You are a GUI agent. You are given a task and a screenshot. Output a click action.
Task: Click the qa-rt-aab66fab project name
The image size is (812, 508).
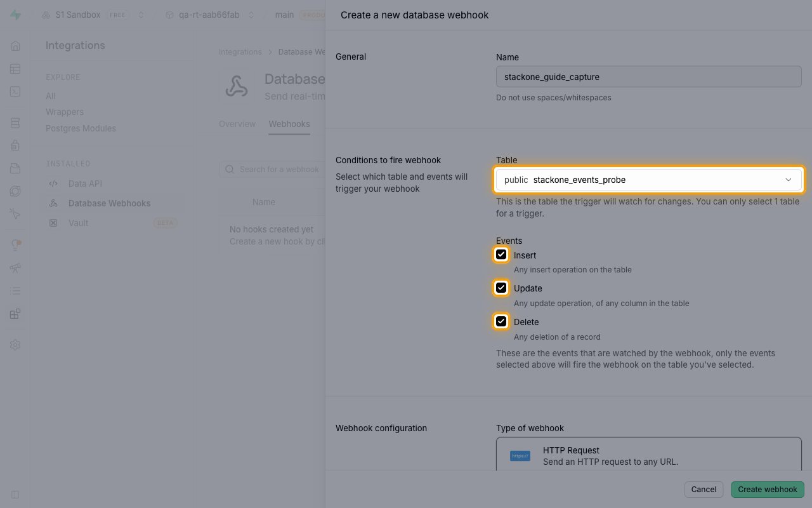pos(209,15)
